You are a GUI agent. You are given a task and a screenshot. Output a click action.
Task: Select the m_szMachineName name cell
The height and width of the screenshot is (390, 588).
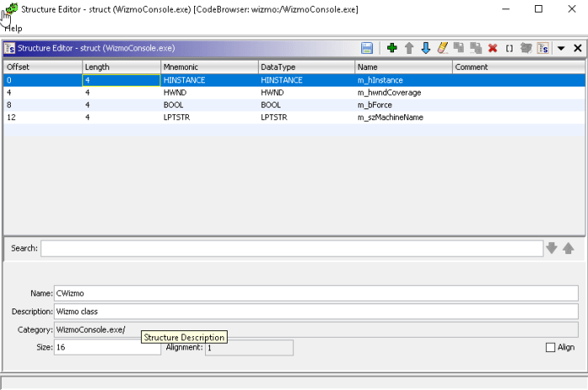point(403,118)
